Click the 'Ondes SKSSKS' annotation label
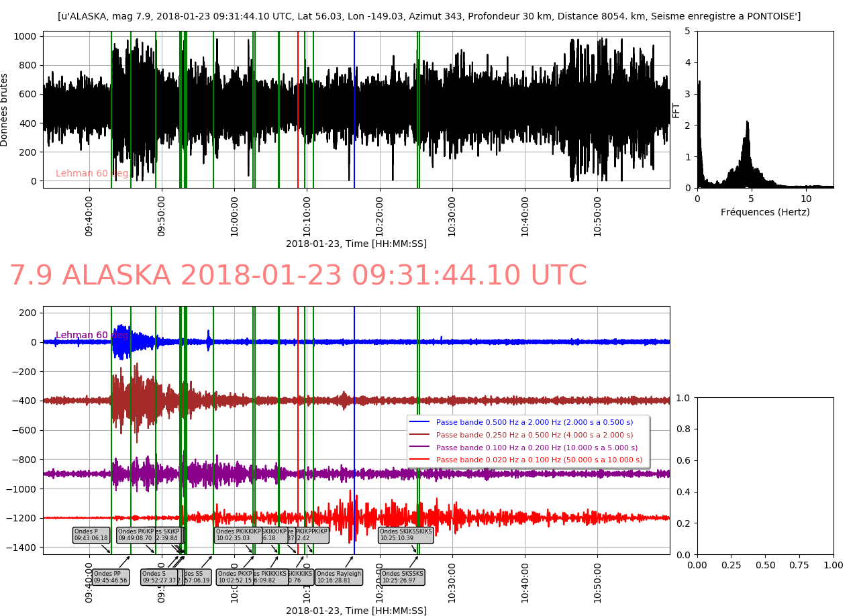 point(403,577)
